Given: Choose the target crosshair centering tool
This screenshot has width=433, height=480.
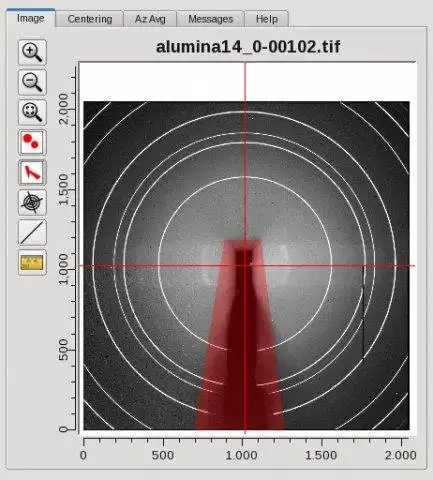Looking at the screenshot, I should pos(32,202).
